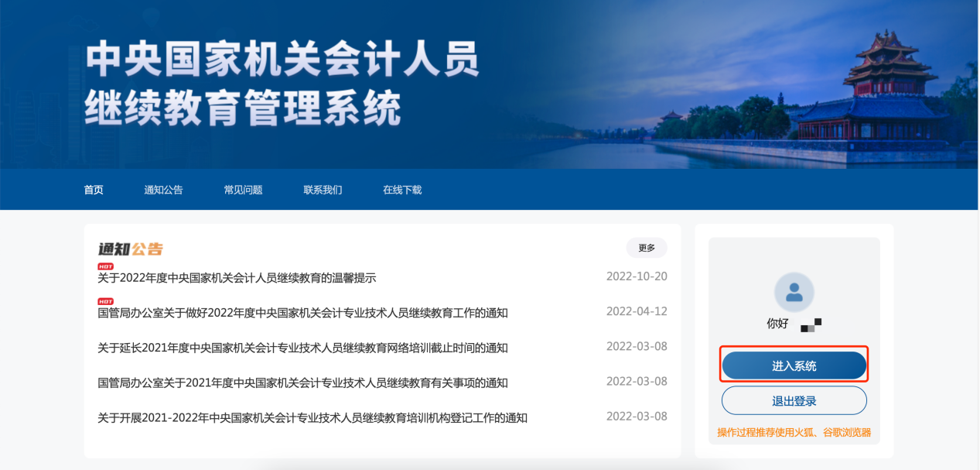
Task: Go to 常见问题 page
Action: tap(244, 190)
